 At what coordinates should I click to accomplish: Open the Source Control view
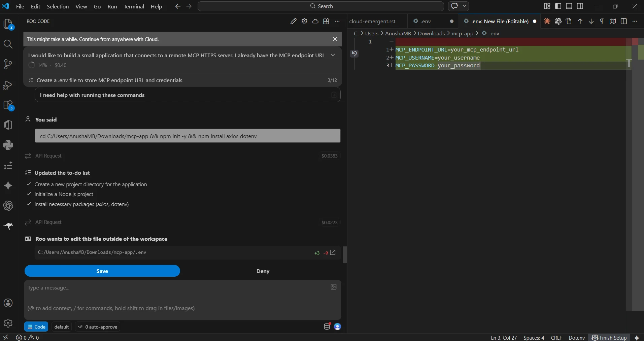(x=8, y=64)
